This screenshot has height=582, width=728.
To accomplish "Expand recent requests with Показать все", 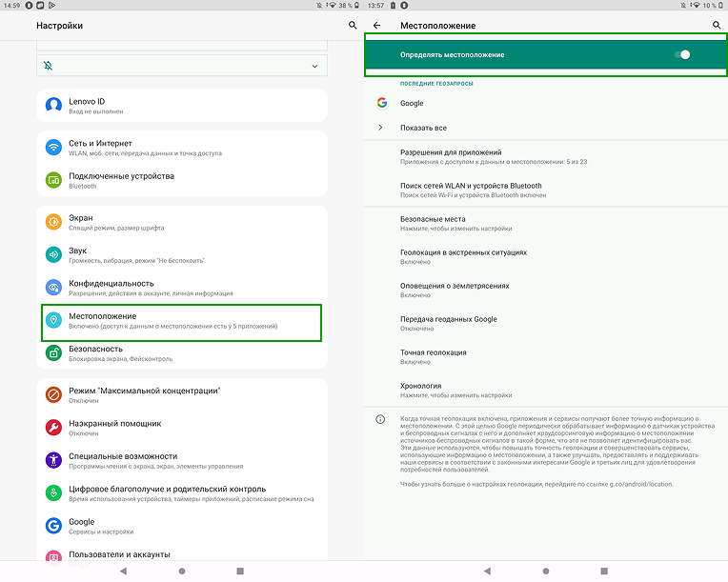I will 423,128.
